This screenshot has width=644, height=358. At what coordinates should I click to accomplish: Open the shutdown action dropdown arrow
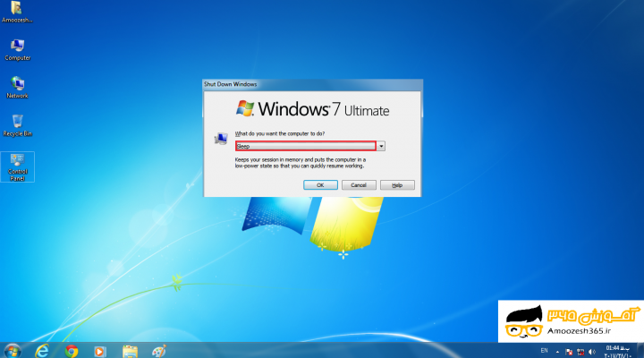click(x=381, y=146)
